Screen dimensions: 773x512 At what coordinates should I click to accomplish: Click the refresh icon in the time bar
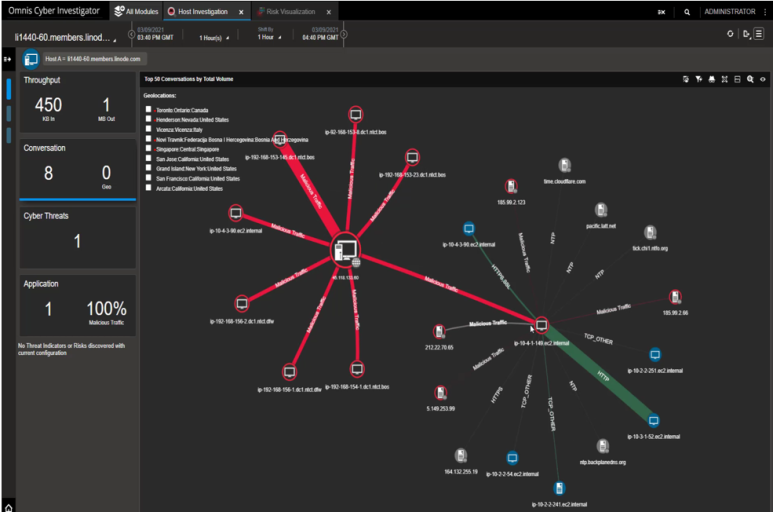[x=730, y=34]
